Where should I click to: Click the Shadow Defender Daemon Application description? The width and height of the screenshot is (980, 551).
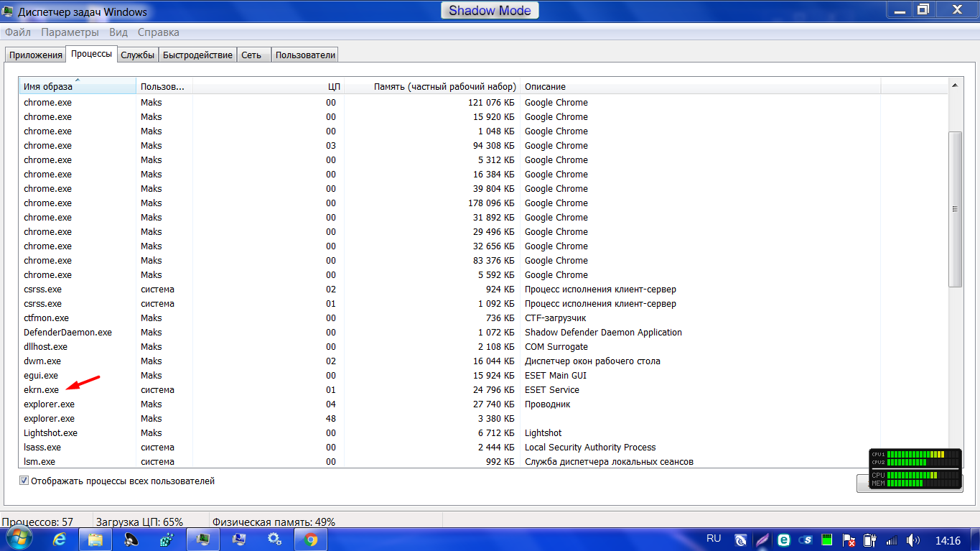click(x=603, y=333)
